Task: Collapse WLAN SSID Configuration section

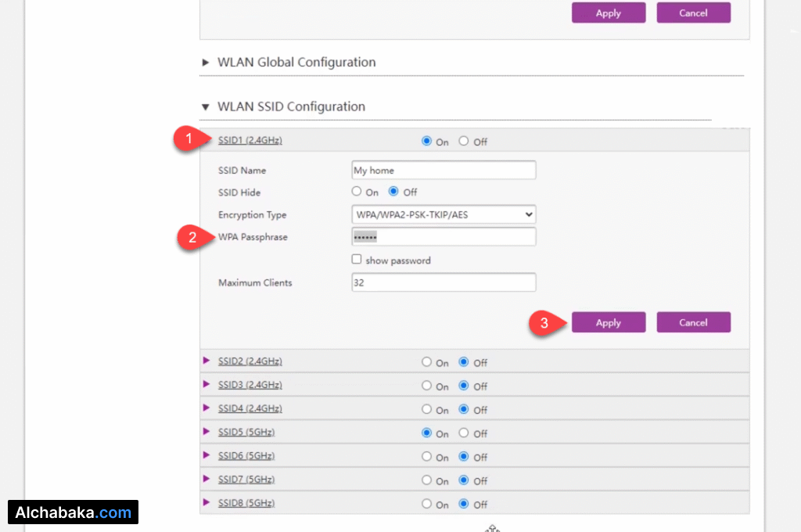Action: click(x=207, y=107)
